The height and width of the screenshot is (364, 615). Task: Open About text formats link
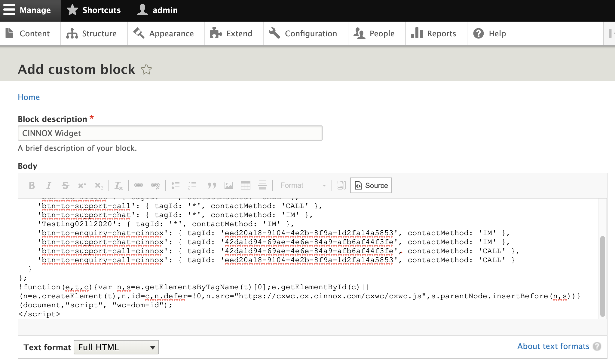point(553,346)
